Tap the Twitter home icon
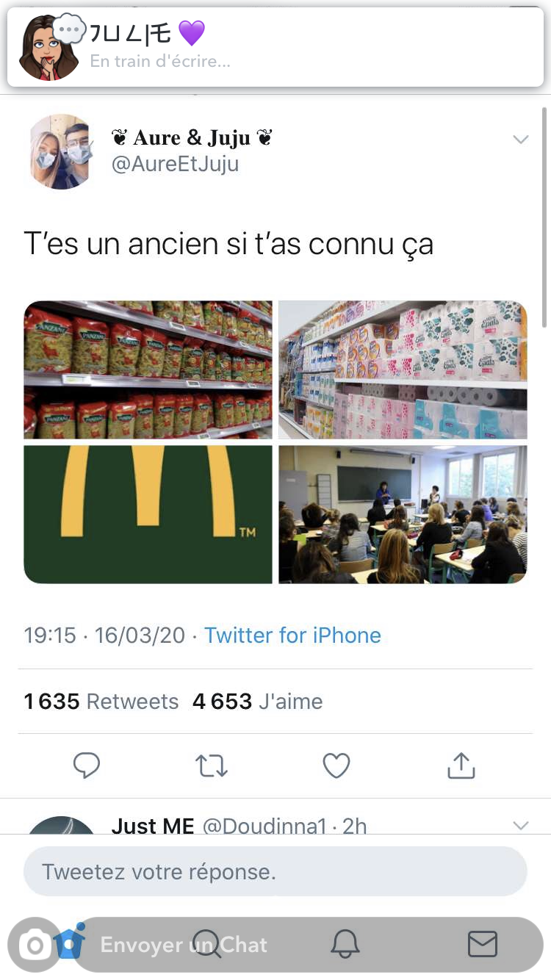 [x=69, y=943]
